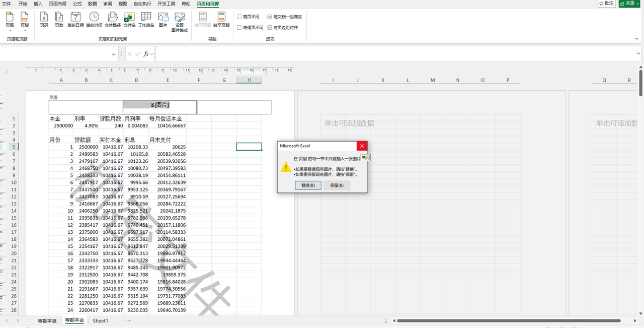Screen dimensions: 644x328
Task: Click the 图片 picture icon in ribbon
Action: pyautogui.click(x=163, y=19)
